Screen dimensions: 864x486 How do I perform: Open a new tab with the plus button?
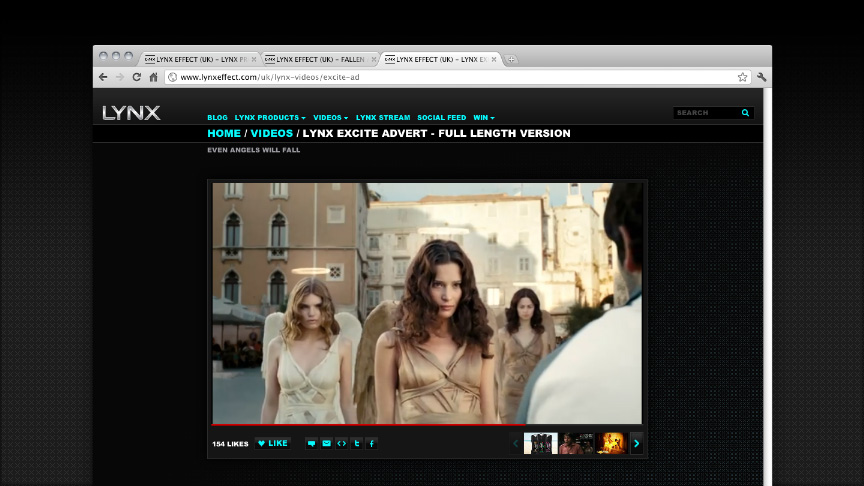pos(511,60)
